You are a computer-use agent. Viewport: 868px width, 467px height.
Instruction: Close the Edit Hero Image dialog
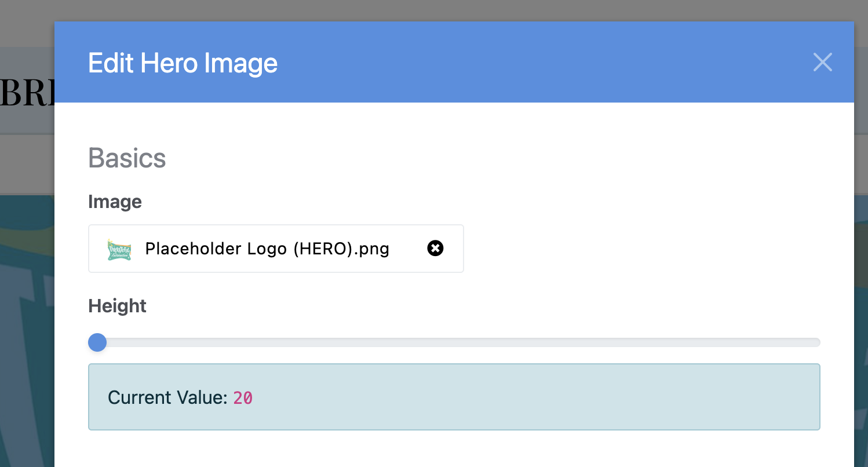pos(822,62)
